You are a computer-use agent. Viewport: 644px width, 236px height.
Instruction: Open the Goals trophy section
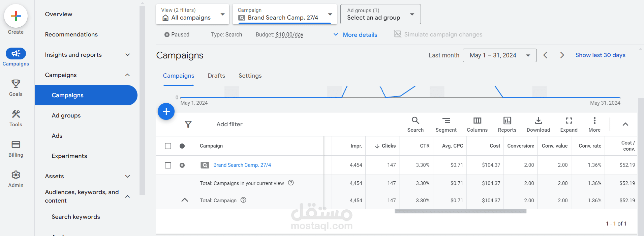coord(16,88)
